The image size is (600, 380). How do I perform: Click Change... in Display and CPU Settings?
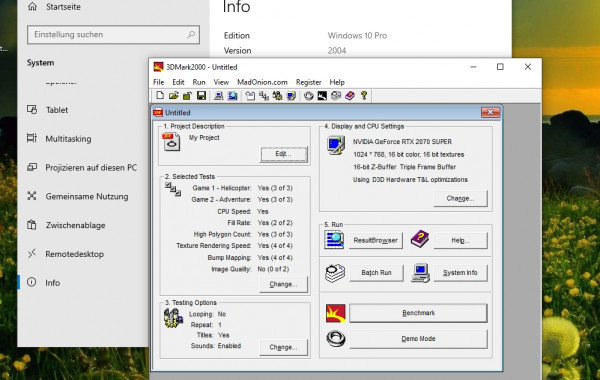[460, 199]
